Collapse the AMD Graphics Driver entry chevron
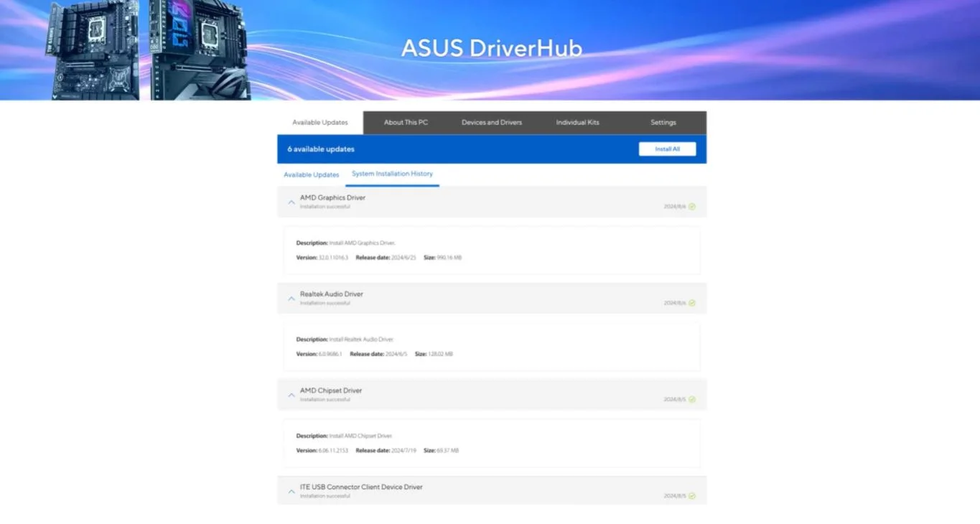 pyautogui.click(x=291, y=202)
